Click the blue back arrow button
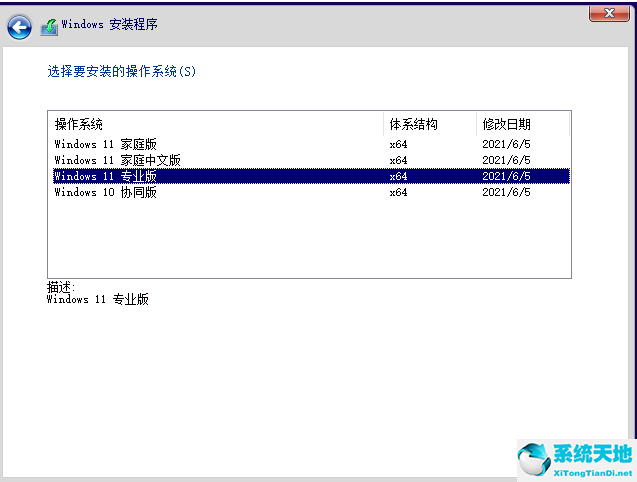The height and width of the screenshot is (482, 637). (19, 27)
